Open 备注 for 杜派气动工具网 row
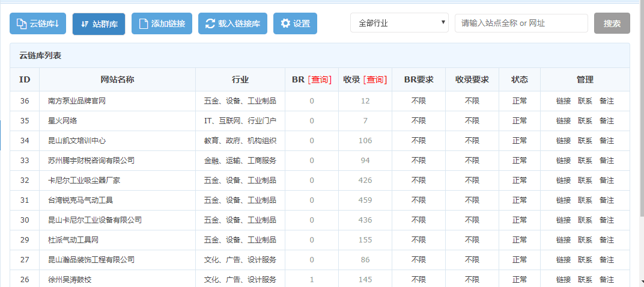The width and height of the screenshot is (644, 287). 607,240
